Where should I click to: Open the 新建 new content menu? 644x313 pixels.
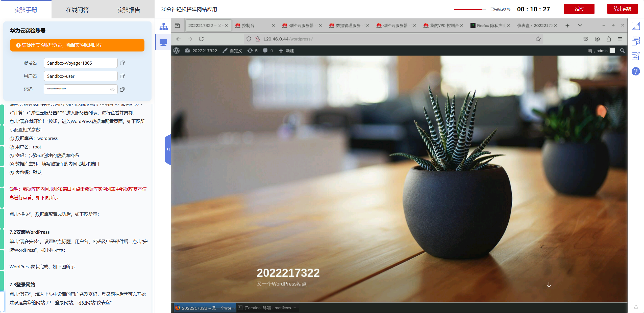(x=287, y=51)
